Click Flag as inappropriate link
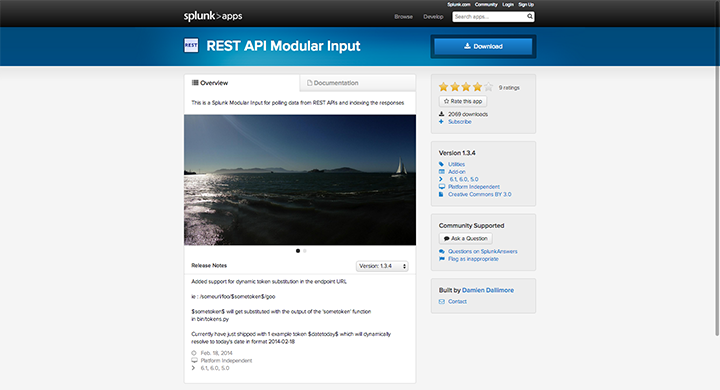Screen dimensions: 720x390 [x=473, y=259]
